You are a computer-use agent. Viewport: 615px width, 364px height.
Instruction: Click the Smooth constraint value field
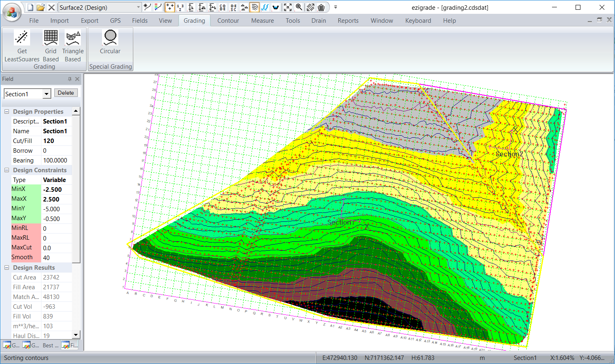(57, 258)
